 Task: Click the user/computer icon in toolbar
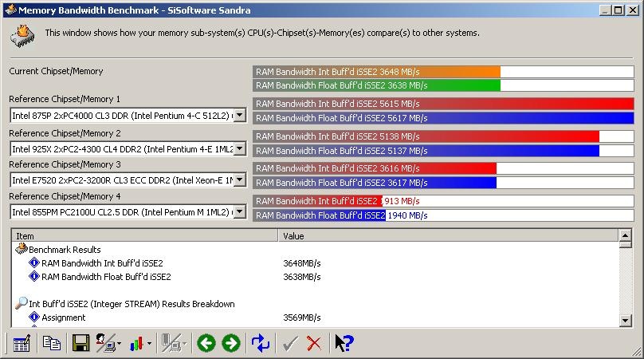click(x=106, y=343)
